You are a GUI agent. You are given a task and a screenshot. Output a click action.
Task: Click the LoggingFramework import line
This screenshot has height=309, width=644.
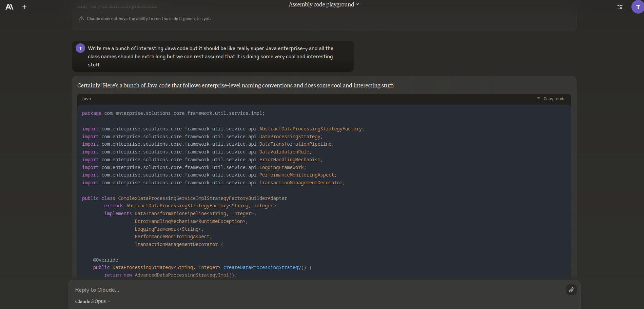194,167
